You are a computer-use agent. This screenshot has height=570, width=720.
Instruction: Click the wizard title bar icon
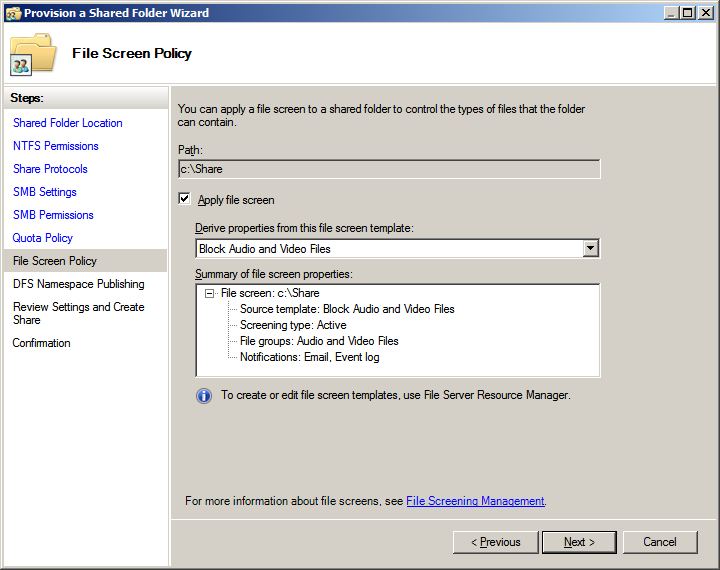[13, 13]
